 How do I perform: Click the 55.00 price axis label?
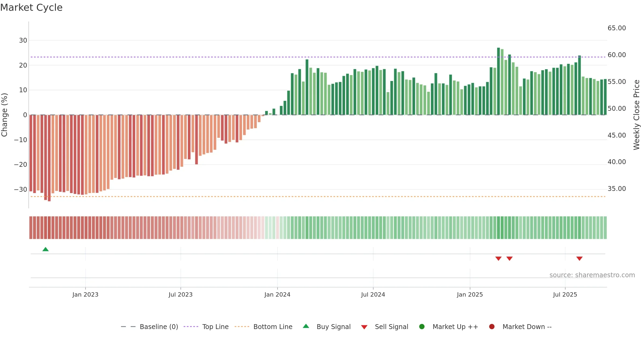(617, 82)
